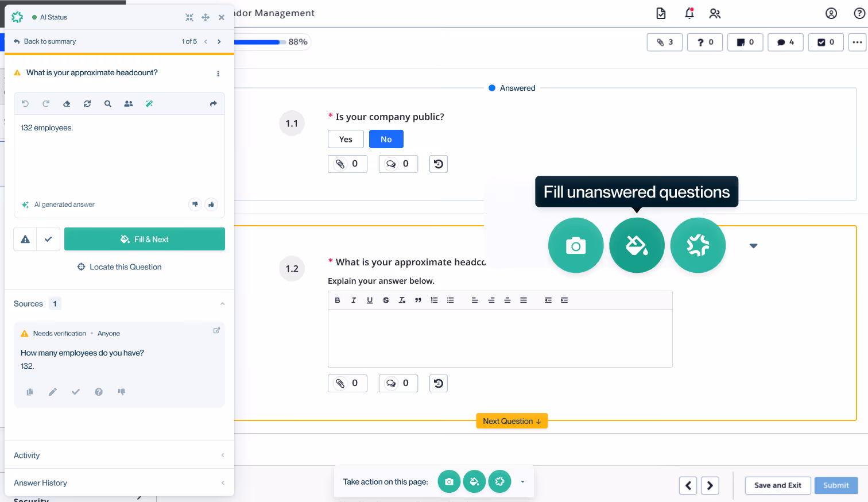This screenshot has width=868, height=502.
Task: Open the notifications bell in the header
Action: pos(689,13)
